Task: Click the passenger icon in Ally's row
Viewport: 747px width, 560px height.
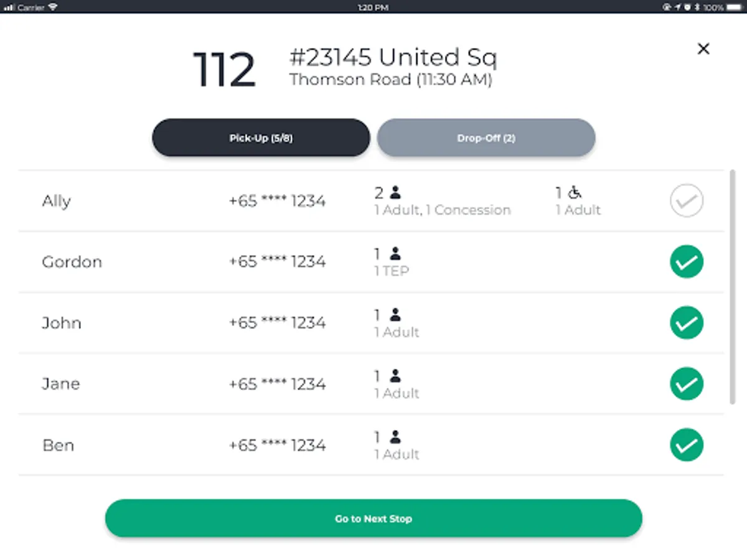Action: pyautogui.click(x=395, y=193)
